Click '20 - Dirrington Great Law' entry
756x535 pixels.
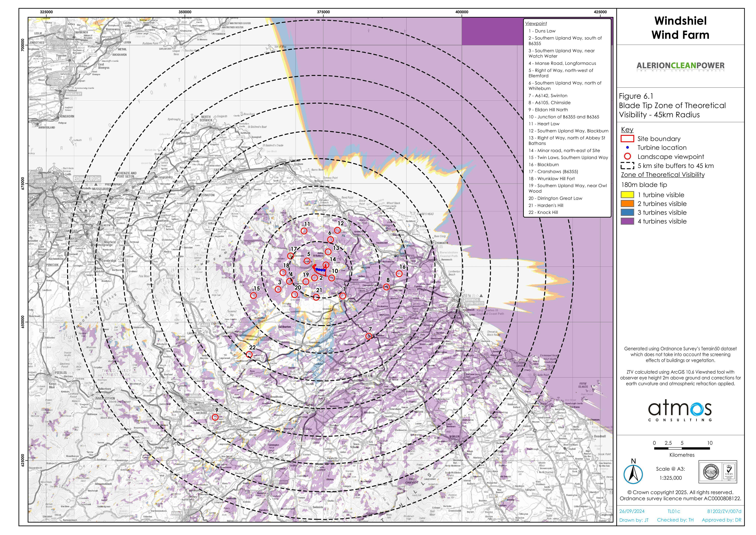555,198
